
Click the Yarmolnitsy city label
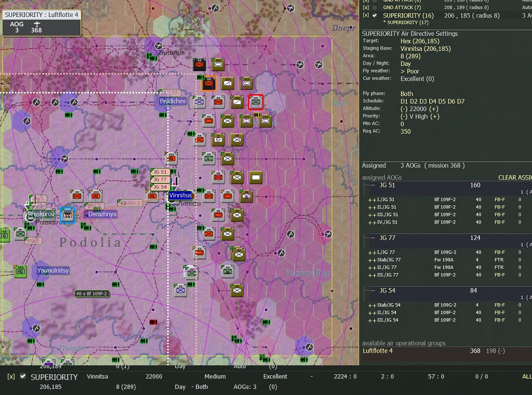(x=53, y=271)
